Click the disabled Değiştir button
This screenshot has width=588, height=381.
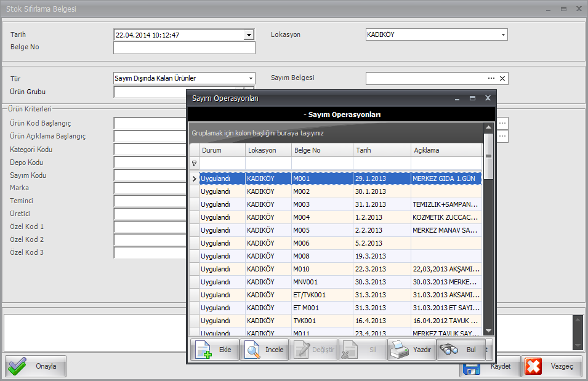pos(313,350)
